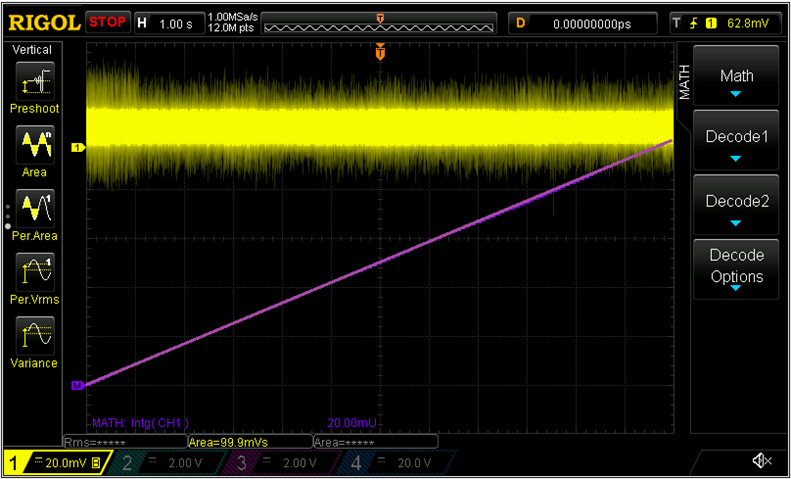
Task: Click the purple MATH waveform marker
Action: click(77, 385)
